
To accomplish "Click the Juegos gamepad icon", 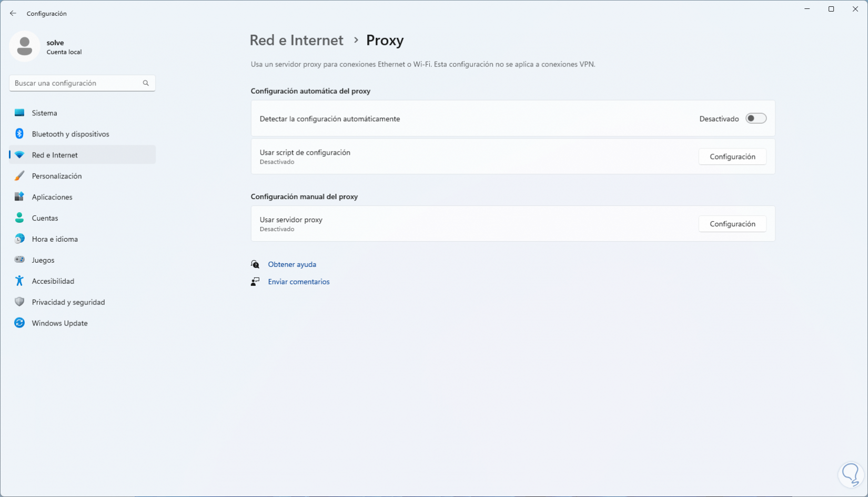I will pyautogui.click(x=19, y=260).
